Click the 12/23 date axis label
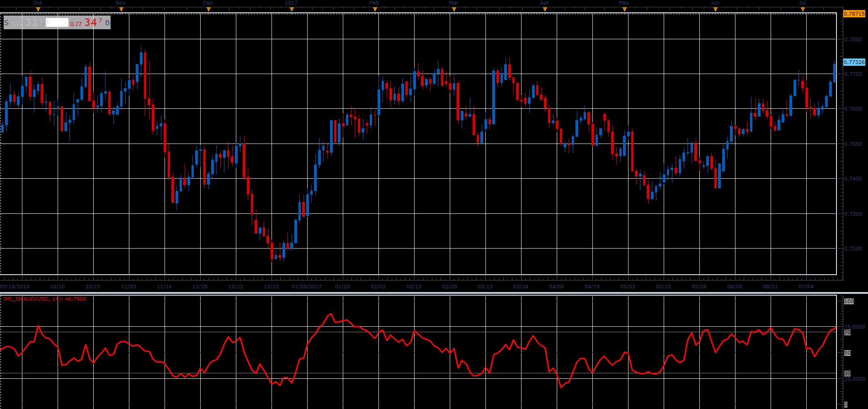868x409 pixels. click(x=271, y=287)
